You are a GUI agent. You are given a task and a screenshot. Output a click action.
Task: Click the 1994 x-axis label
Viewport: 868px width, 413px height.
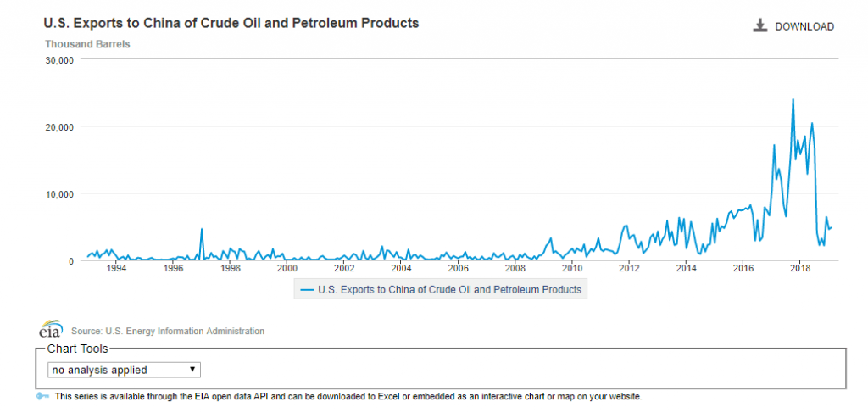[116, 269]
